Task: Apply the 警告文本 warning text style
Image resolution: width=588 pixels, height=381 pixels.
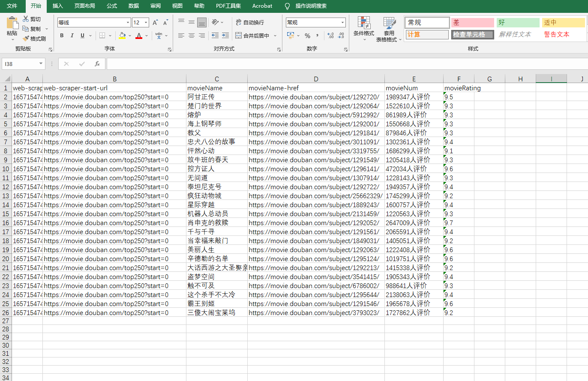Action: pos(563,34)
